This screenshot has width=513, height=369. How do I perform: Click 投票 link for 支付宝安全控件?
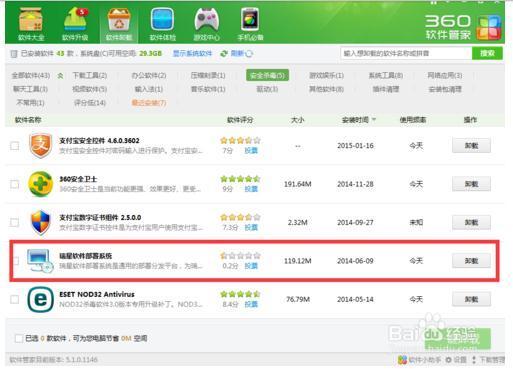tap(251, 151)
